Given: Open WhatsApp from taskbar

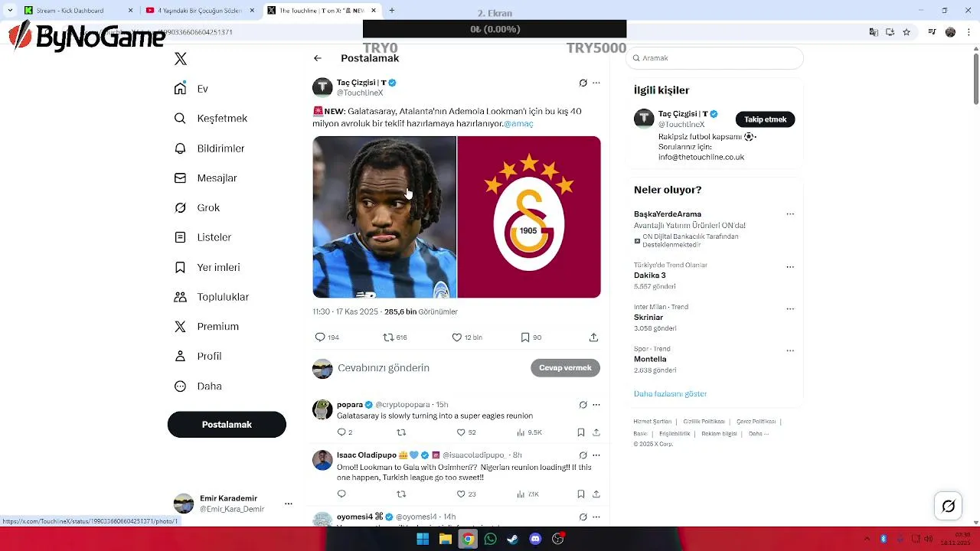Looking at the screenshot, I should point(491,540).
